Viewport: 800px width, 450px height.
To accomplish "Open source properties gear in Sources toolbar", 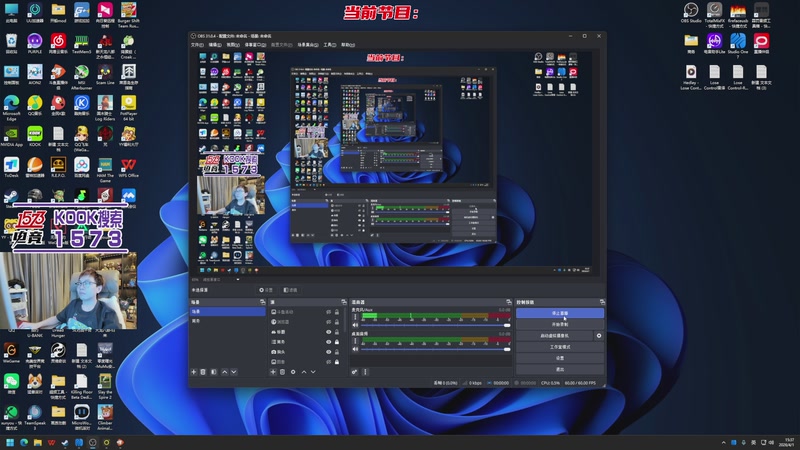I will (x=293, y=372).
